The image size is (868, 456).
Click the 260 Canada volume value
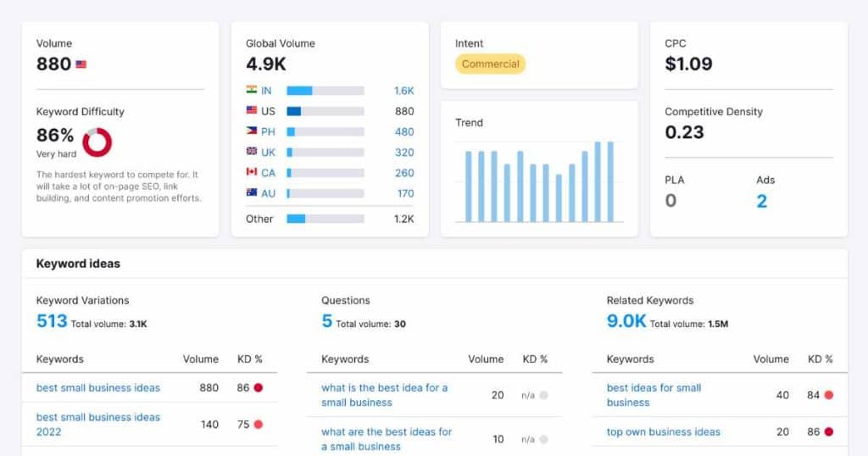[404, 173]
